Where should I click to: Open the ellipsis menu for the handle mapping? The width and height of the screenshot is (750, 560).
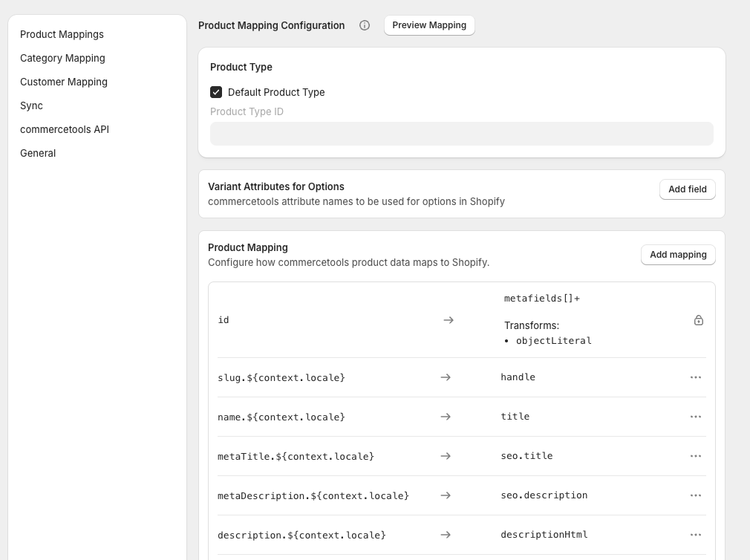[696, 377]
